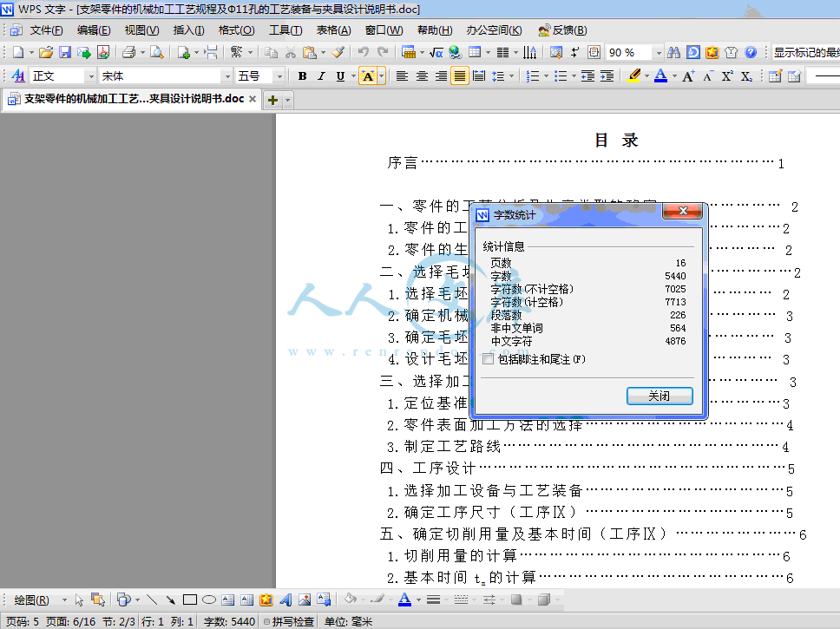Screen dimensions: 840x629
Task: Click the Print icon
Action: coord(128,52)
